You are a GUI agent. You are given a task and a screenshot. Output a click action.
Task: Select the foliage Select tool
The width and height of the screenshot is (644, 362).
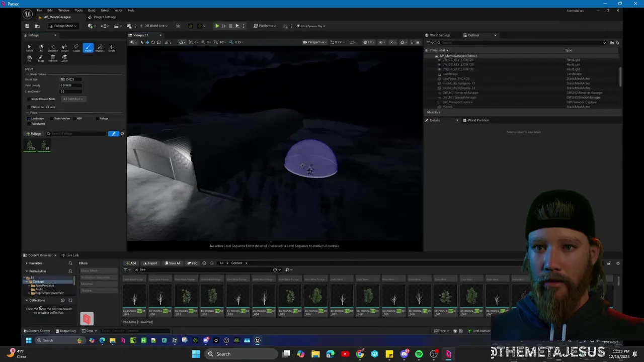[x=29, y=48]
